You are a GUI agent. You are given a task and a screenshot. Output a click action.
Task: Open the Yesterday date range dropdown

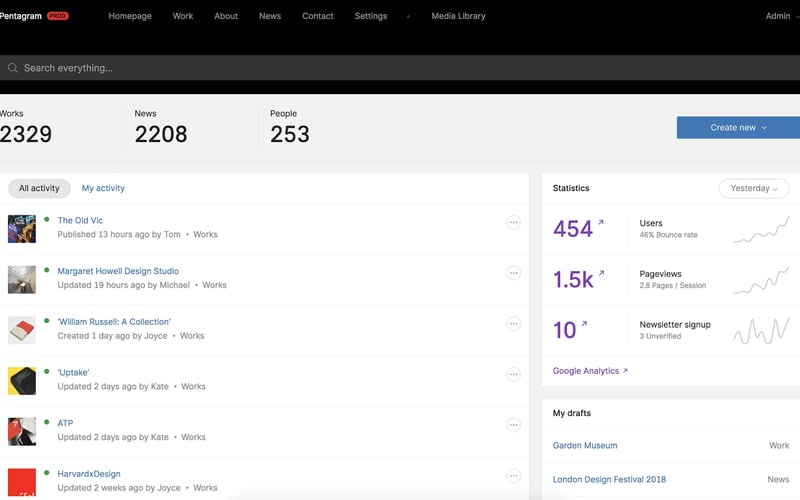(754, 188)
